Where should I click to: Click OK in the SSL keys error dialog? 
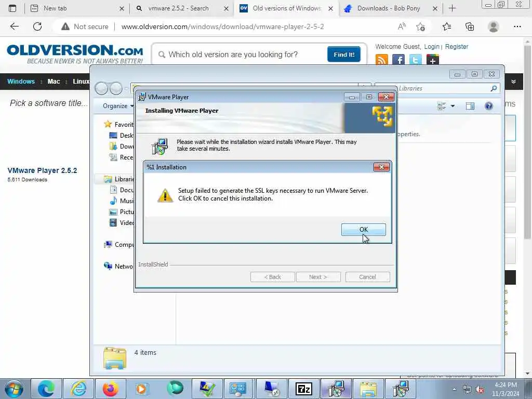tap(363, 230)
